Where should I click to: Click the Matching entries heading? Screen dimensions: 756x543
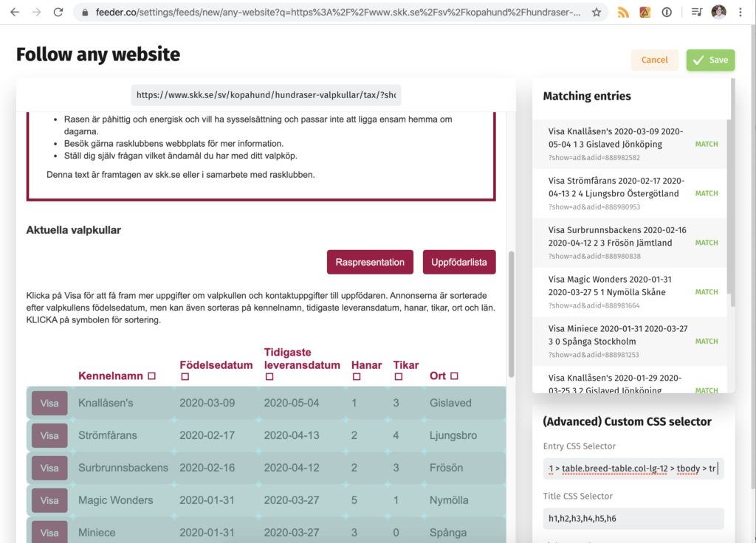[x=587, y=96]
